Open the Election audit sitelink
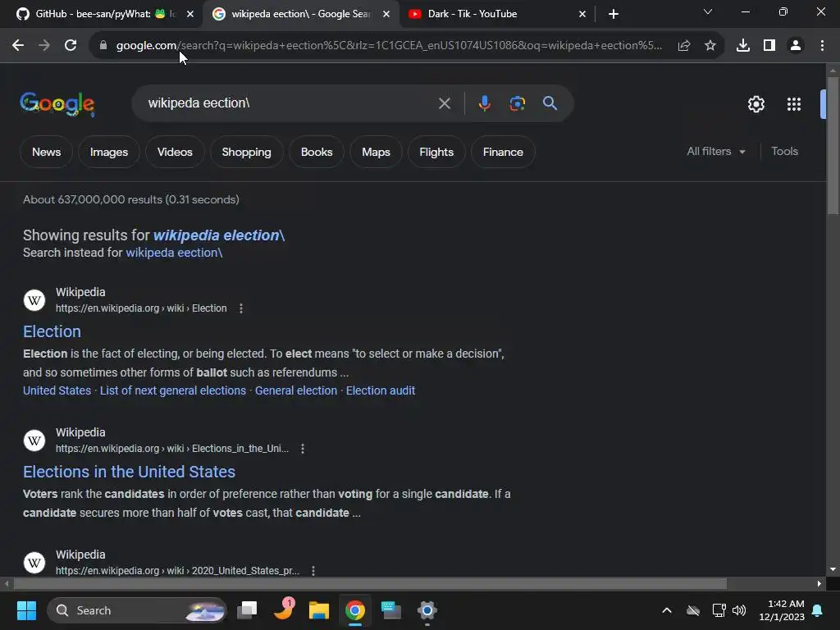 (x=381, y=391)
